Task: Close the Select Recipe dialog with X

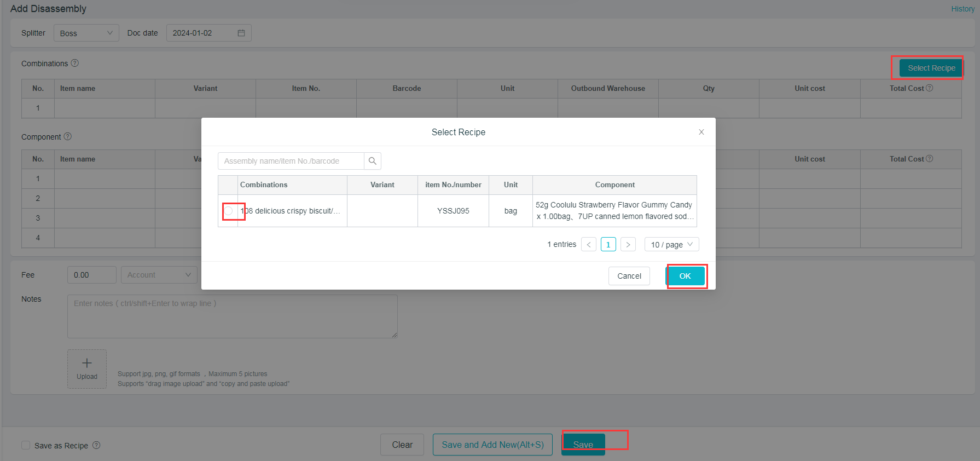Action: pos(701,132)
